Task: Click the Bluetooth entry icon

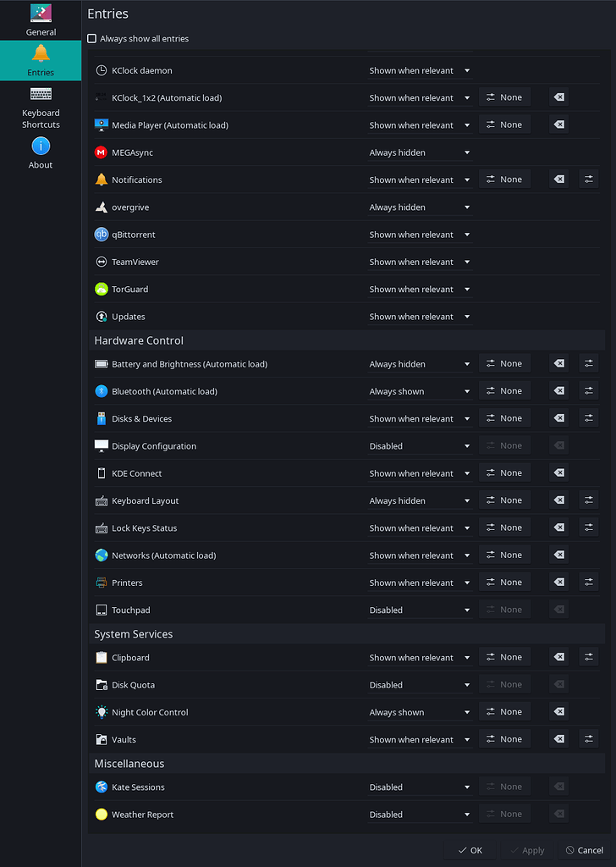Action: [x=103, y=390]
